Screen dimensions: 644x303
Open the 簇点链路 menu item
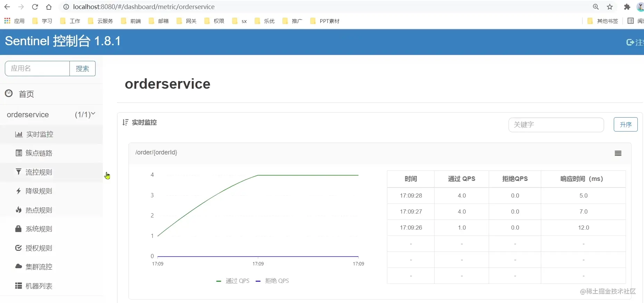click(51, 153)
